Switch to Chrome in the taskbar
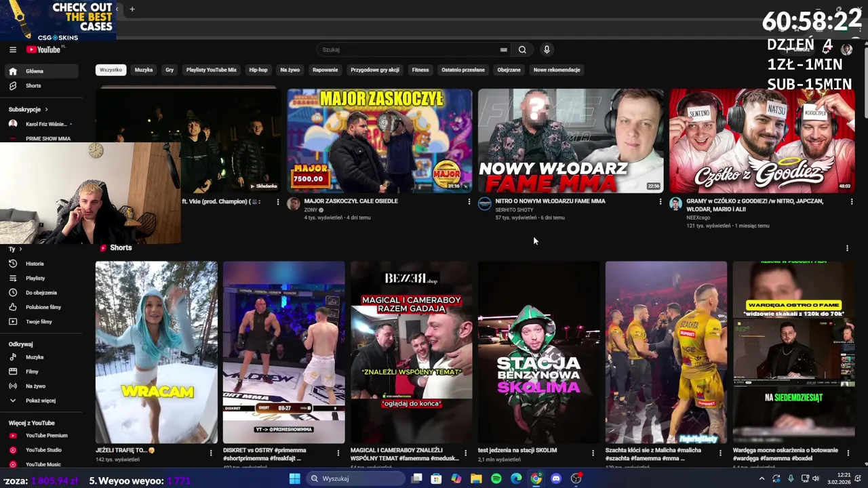This screenshot has height=488, width=868. coord(536,479)
